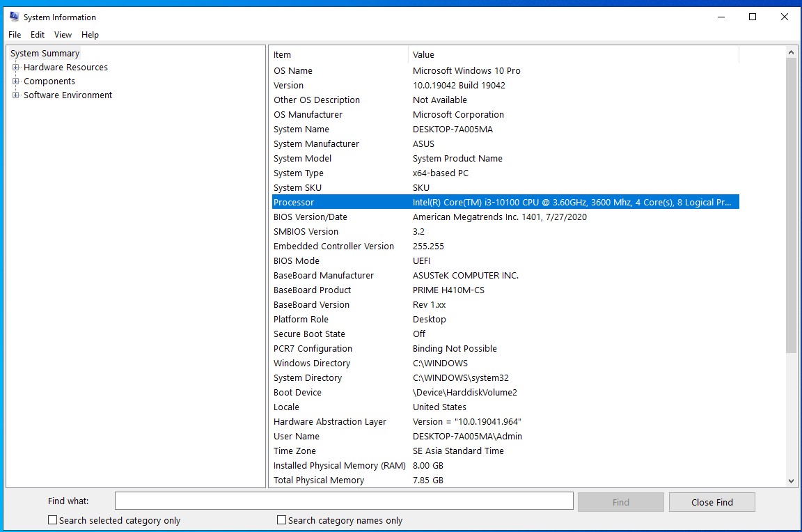
Task: Click the Find what text field
Action: (x=344, y=501)
